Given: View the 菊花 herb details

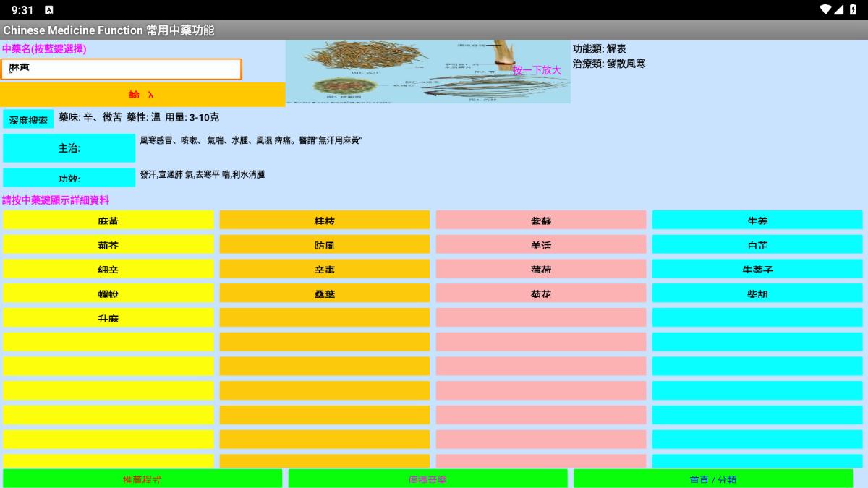Looking at the screenshot, I should coord(541,294).
